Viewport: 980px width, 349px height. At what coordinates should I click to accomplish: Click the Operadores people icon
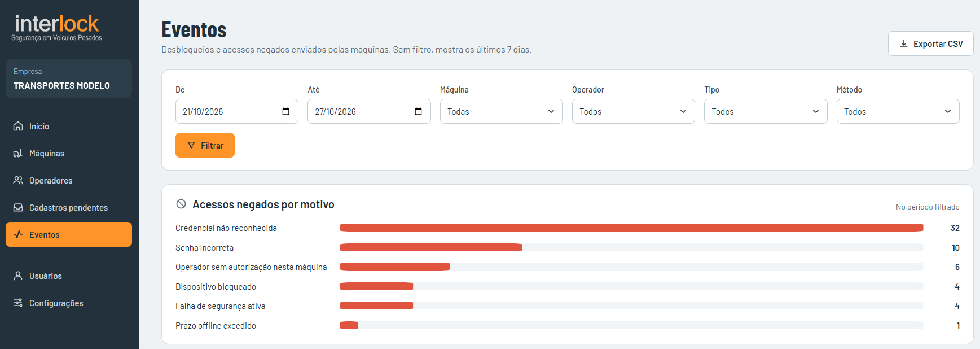click(18, 180)
